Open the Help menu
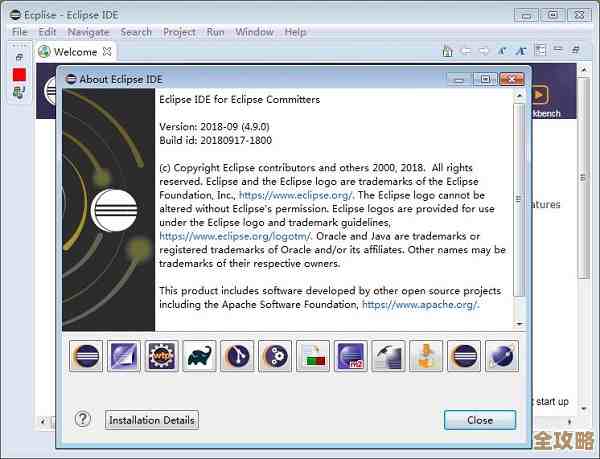 [295, 32]
